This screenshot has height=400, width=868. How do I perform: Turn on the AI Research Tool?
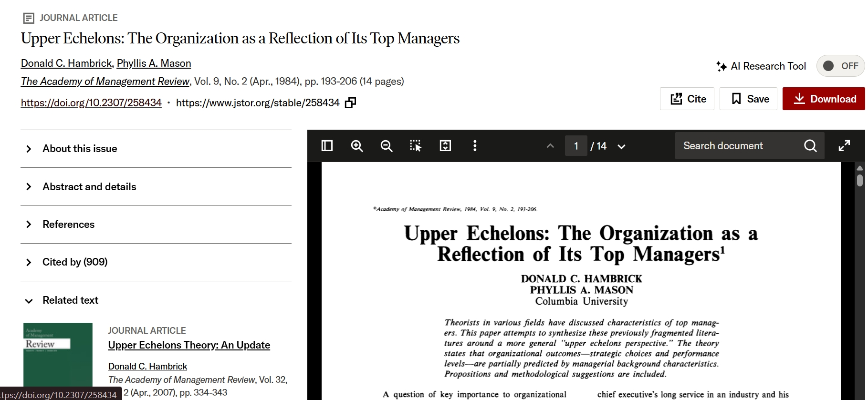tap(840, 66)
